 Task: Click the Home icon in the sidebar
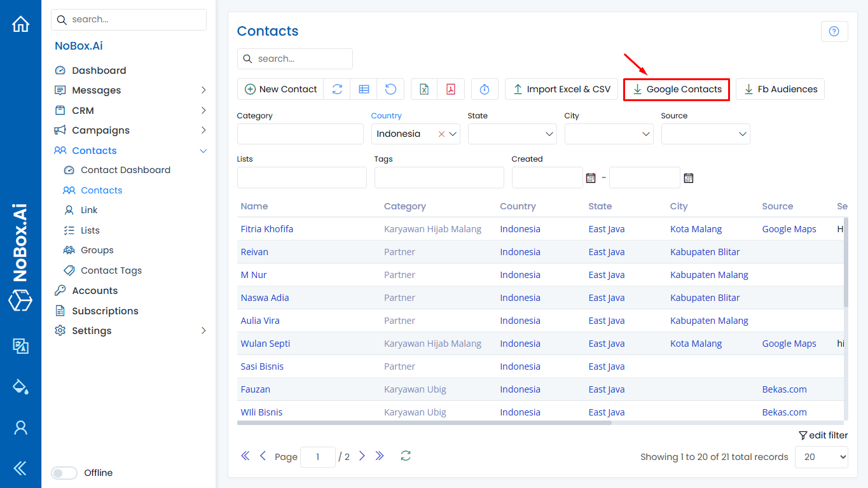pyautogui.click(x=20, y=23)
